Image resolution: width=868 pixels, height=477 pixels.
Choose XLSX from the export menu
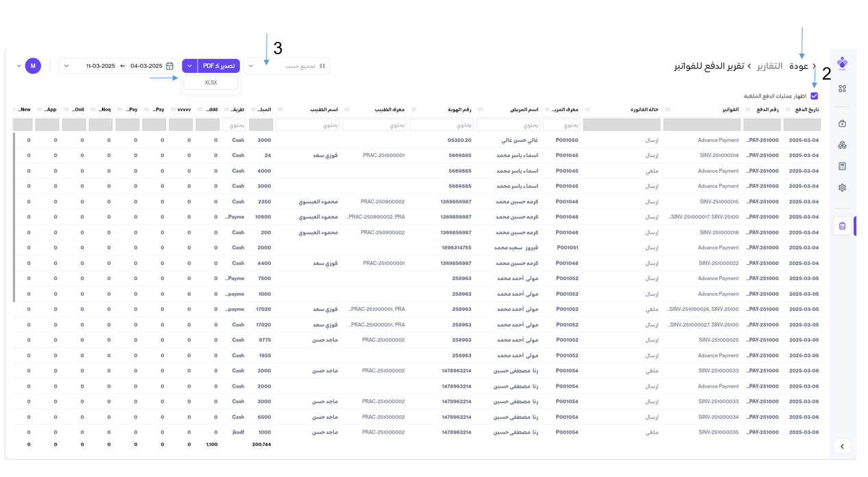point(210,82)
